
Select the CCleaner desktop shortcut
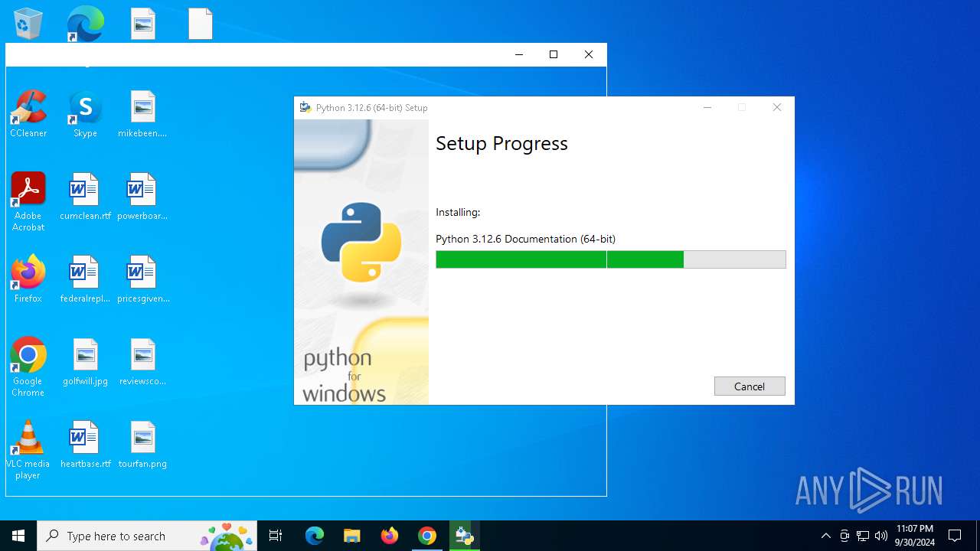28,114
